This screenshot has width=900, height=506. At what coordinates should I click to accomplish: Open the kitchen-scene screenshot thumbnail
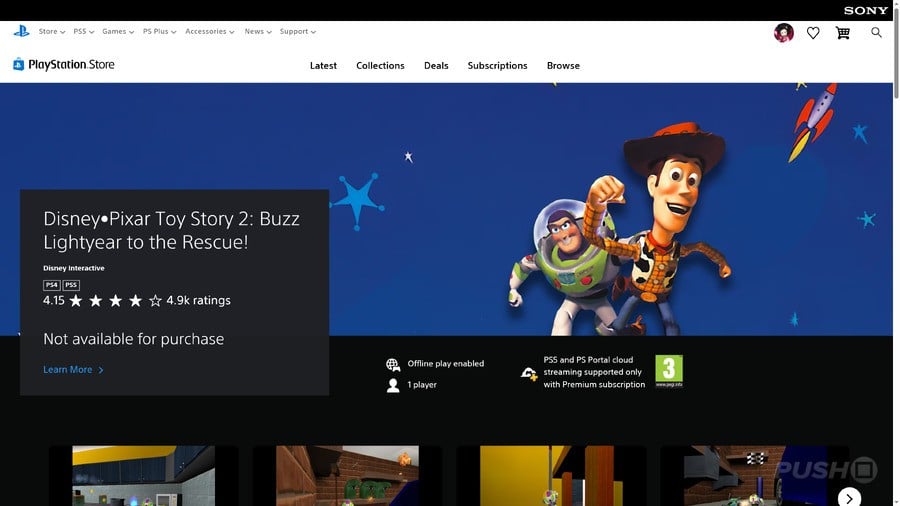143,476
